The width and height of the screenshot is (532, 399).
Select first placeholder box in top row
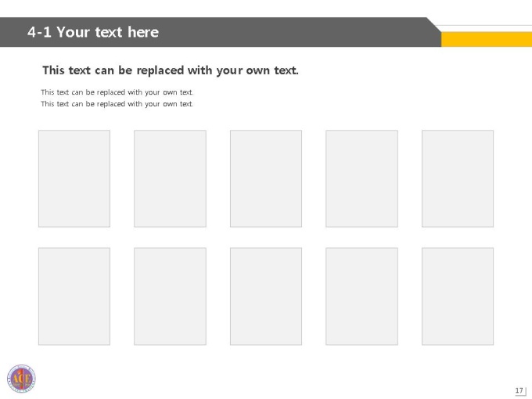[x=74, y=178]
